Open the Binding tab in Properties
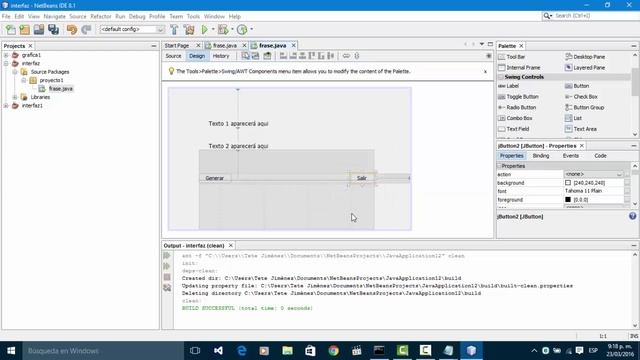Viewport: 640px width, 360px height. click(x=541, y=156)
